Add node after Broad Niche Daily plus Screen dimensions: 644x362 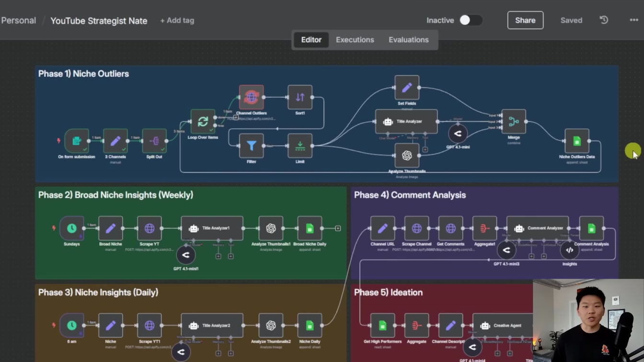[338, 228]
